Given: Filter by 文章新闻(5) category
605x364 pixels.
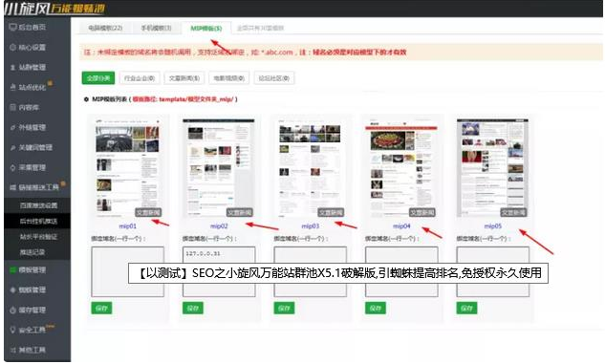Looking at the screenshot, I should tap(184, 78).
